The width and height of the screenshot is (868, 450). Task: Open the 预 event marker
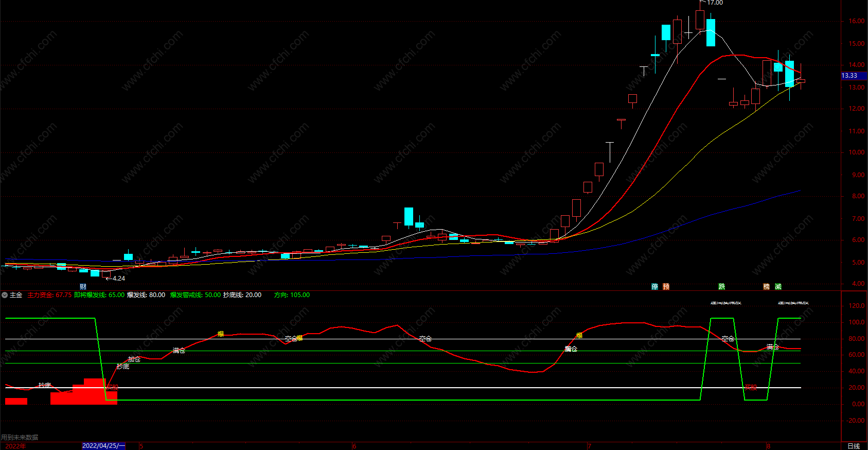(x=666, y=287)
